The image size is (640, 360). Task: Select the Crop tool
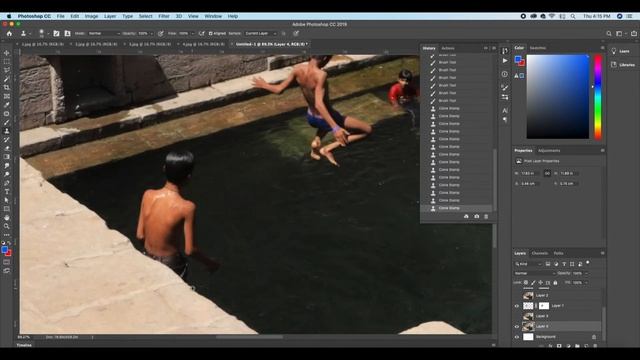(7, 87)
